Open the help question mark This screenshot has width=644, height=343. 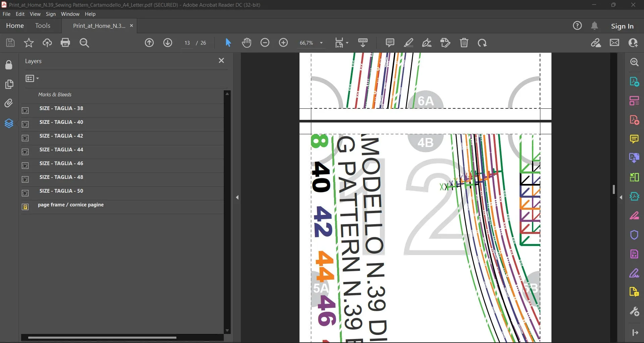(x=577, y=26)
